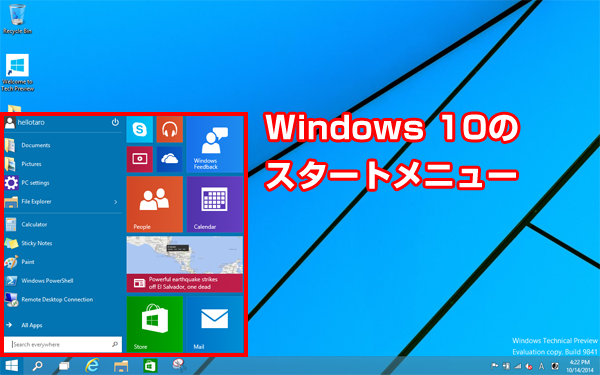Open the Mail tile
Image resolution: width=600 pixels, height=375 pixels.
[215, 324]
